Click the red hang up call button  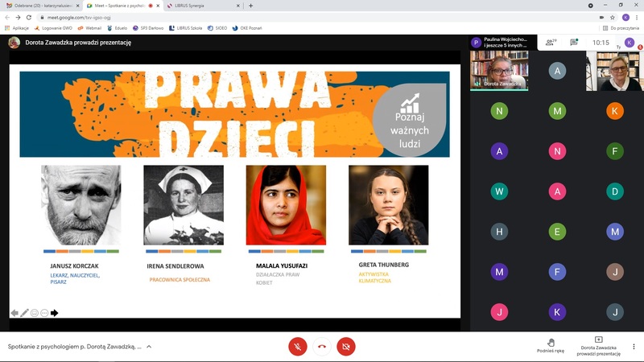click(x=322, y=346)
